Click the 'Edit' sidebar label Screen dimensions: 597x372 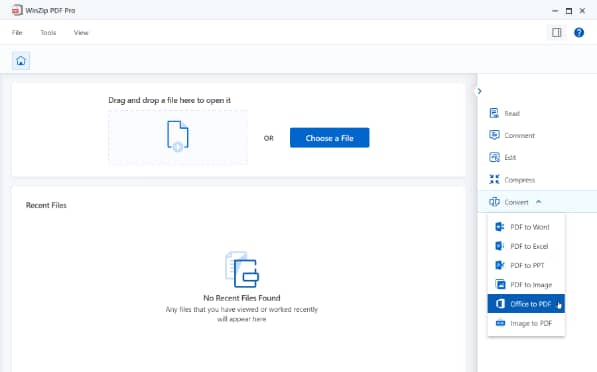(x=510, y=158)
